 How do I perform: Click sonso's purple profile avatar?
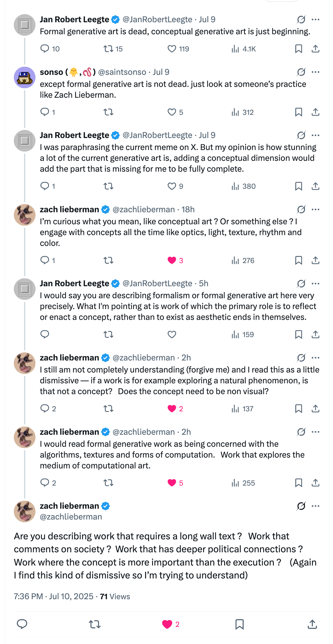point(25,78)
